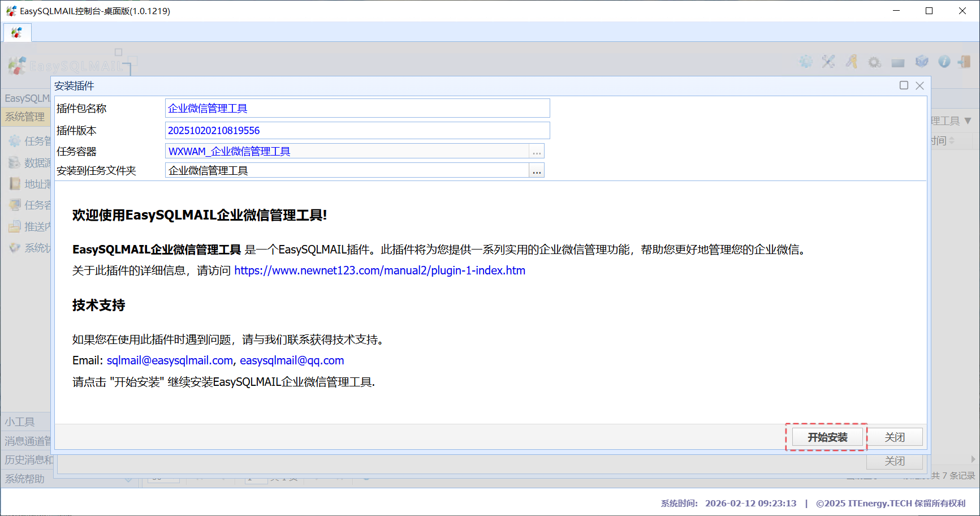The width and height of the screenshot is (980, 516).
Task: Browse task container with ellipsis button
Action: (537, 152)
